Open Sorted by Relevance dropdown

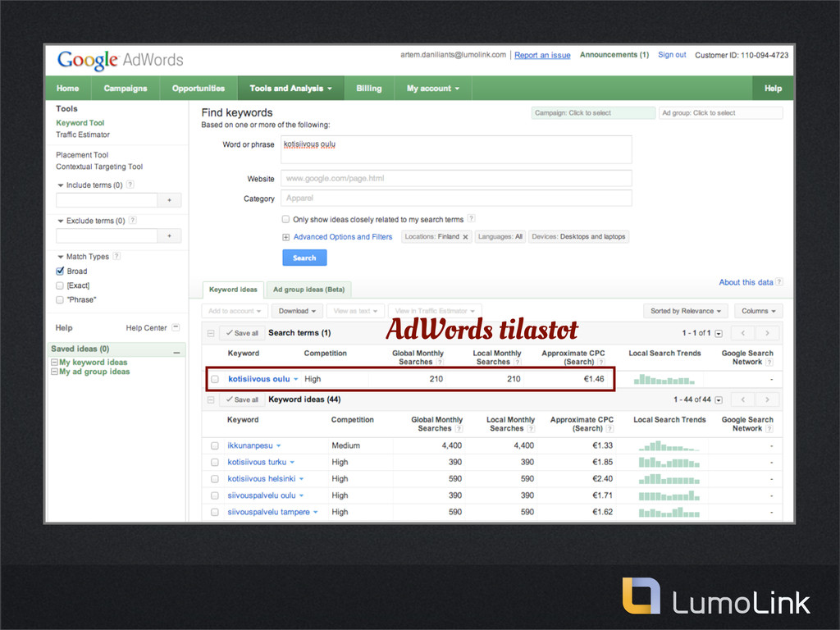pyautogui.click(x=685, y=311)
